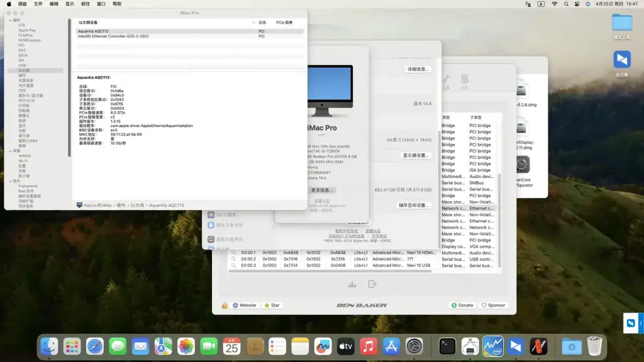Open Photos app in dock
644x362 pixels.
click(186, 347)
